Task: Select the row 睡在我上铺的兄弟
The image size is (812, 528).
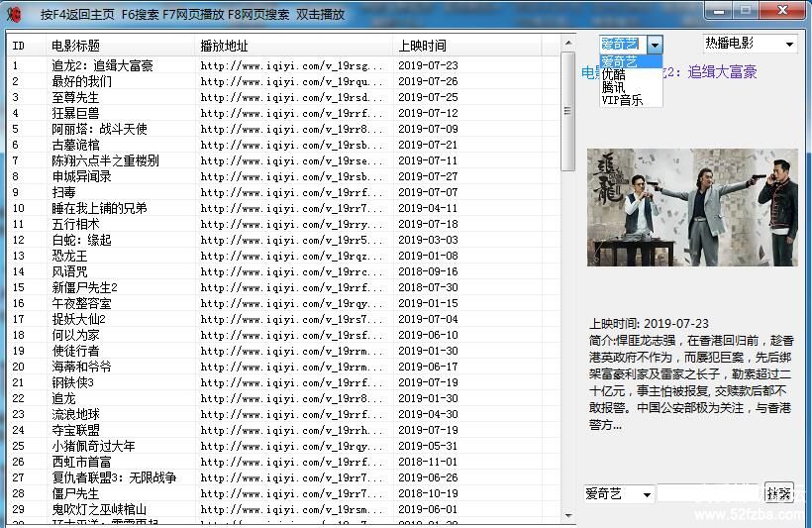Action: pyautogui.click(x=284, y=208)
